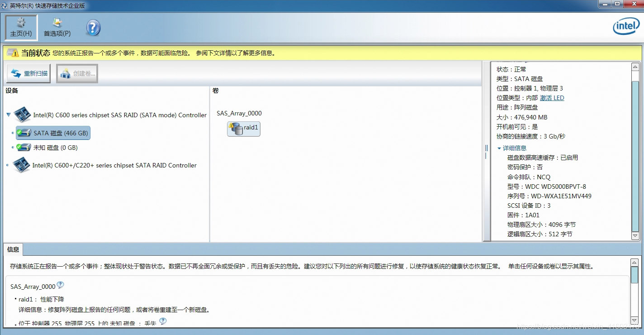644x335 pixels.
Task: Close the Intel storage window
Action: point(633,4)
